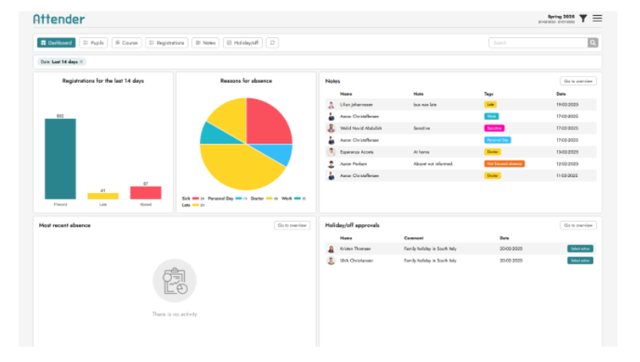
Task: Click Aaron Poulsen's avatar
Action: coord(331,164)
